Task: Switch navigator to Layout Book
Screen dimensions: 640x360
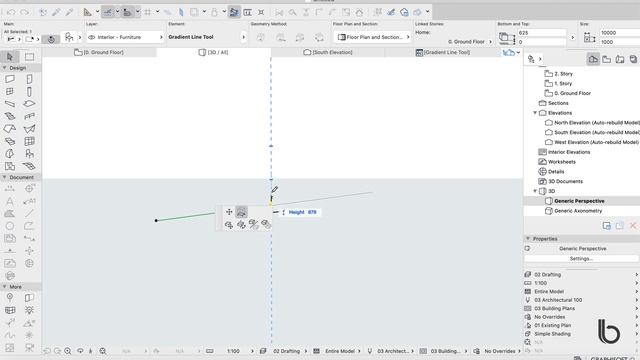Action: click(620, 59)
